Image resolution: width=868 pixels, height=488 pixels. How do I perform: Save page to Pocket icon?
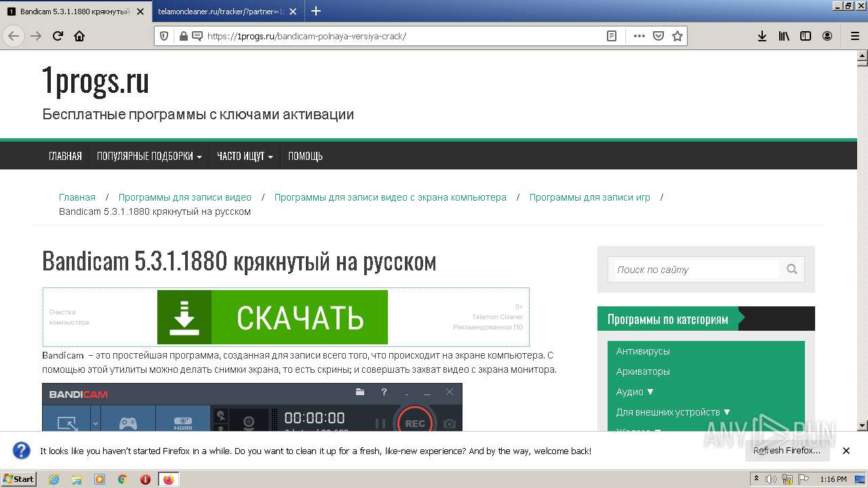[658, 37]
